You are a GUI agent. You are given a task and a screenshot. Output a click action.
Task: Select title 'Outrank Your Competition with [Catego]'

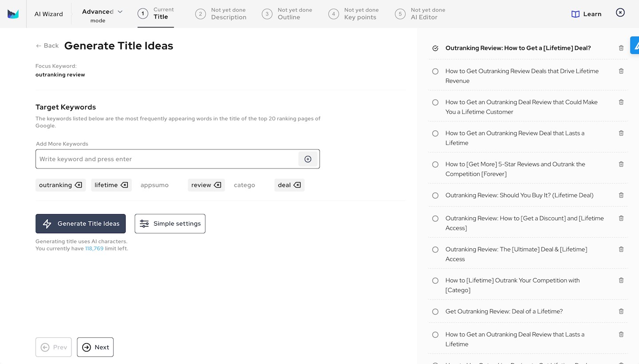click(435, 281)
